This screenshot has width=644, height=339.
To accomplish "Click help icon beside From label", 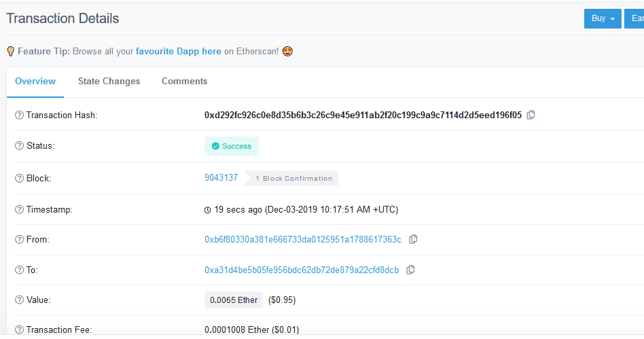I will (x=19, y=240).
